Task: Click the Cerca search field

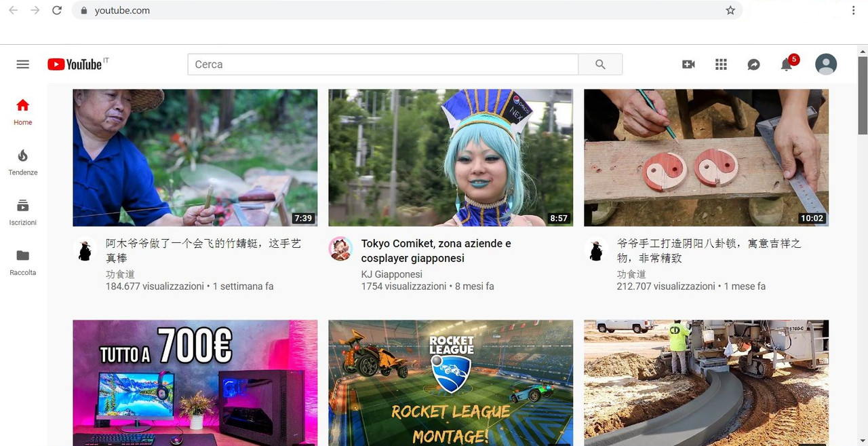Action: 383,64
